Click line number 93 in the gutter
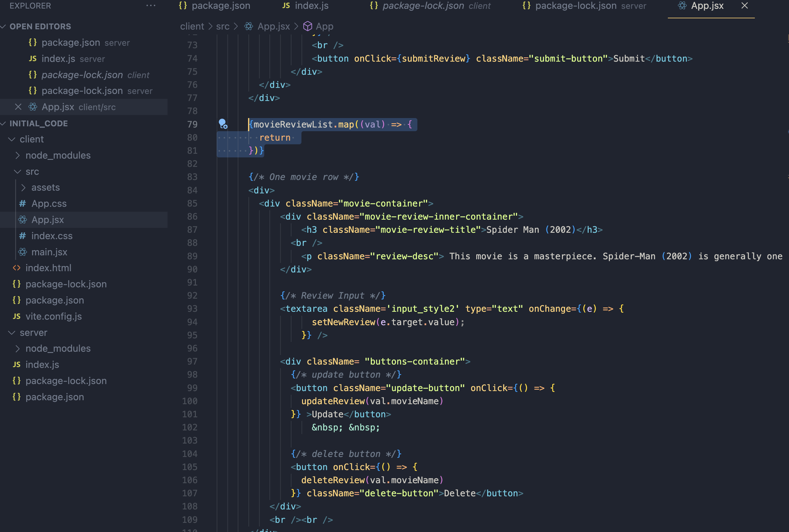The height and width of the screenshot is (532, 789). click(192, 309)
